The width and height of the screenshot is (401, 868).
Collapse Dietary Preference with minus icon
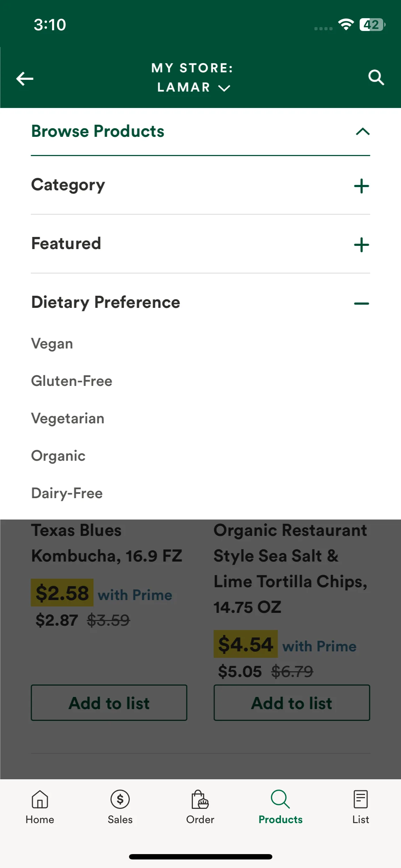(361, 304)
